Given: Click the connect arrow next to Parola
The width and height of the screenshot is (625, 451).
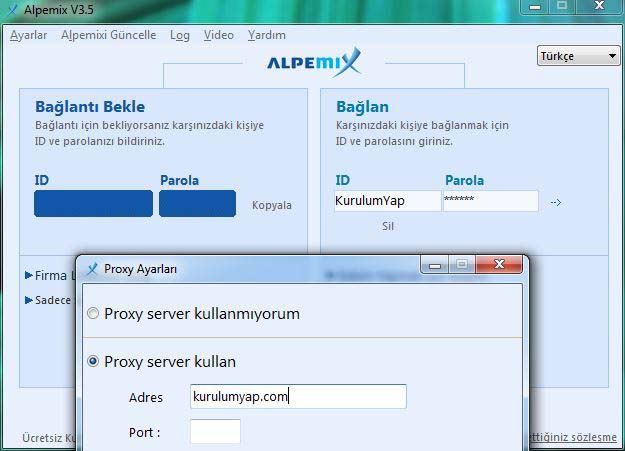Looking at the screenshot, I should coord(556,203).
